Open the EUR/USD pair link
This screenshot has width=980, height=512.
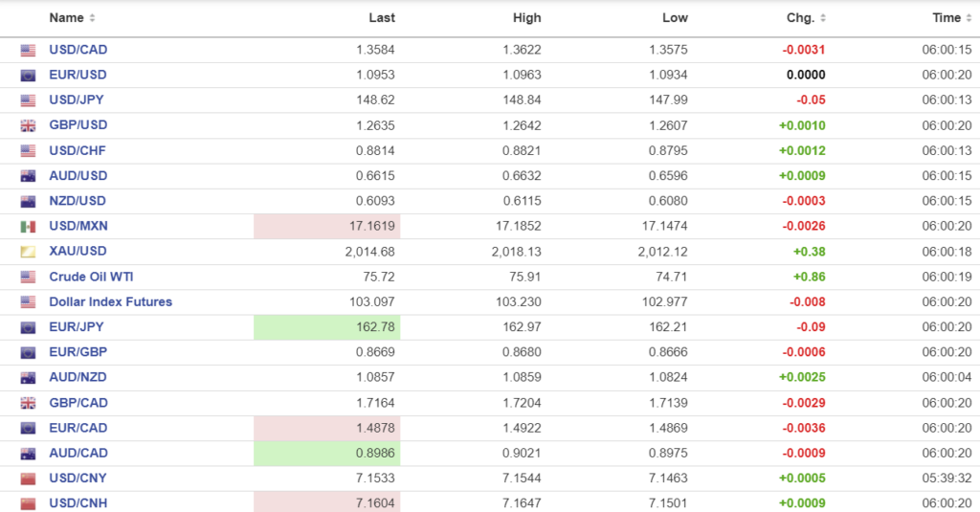[x=78, y=75]
